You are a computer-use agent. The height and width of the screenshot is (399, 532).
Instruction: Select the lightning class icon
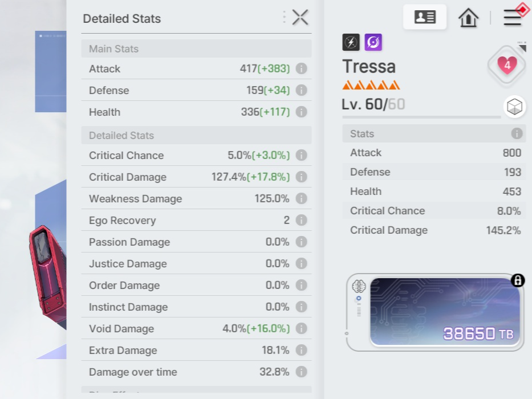351,42
